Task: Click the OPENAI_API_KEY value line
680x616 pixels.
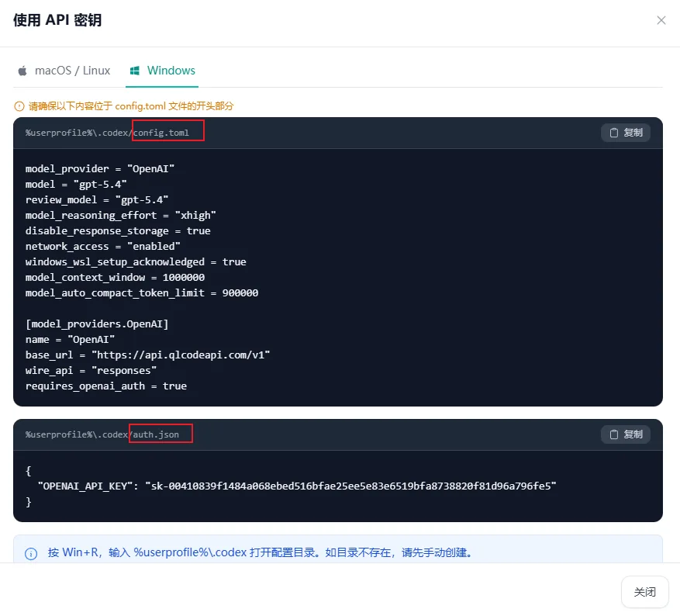Action: 297,486
